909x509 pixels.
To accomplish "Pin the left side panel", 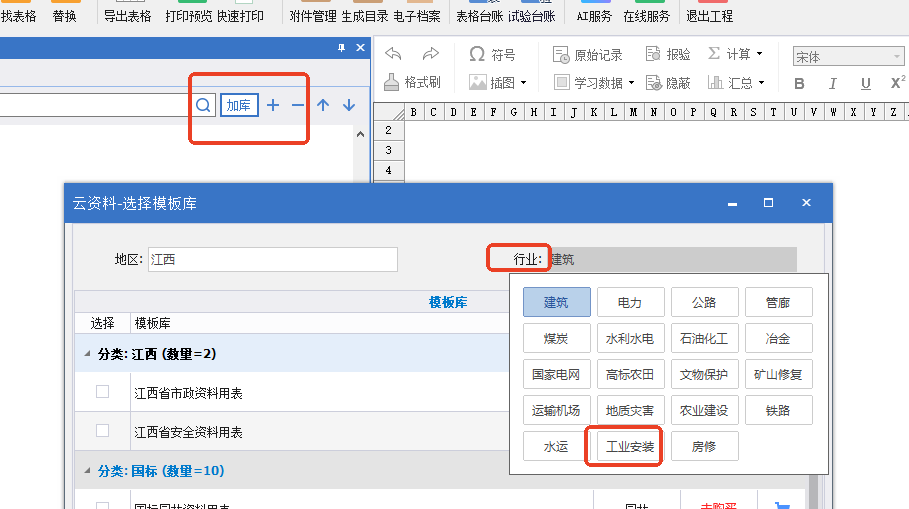I will pyautogui.click(x=341, y=48).
